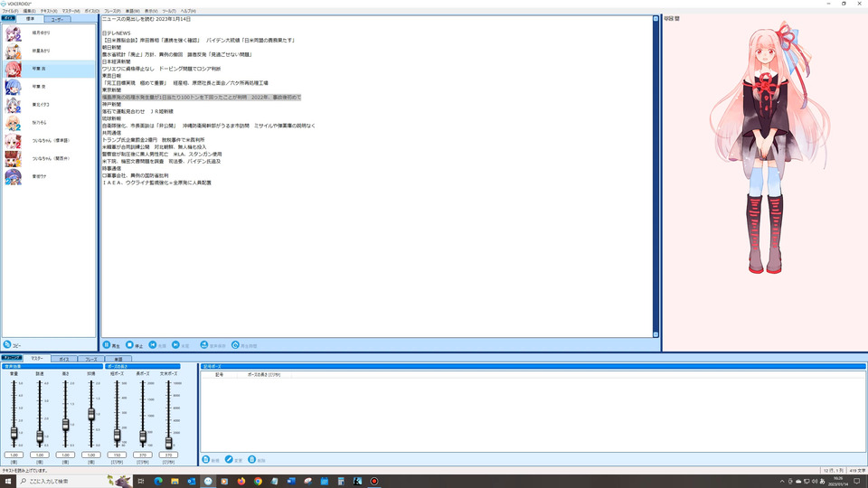Open the ヘルプ(H) menu
The image size is (868, 488).
pos(188,11)
